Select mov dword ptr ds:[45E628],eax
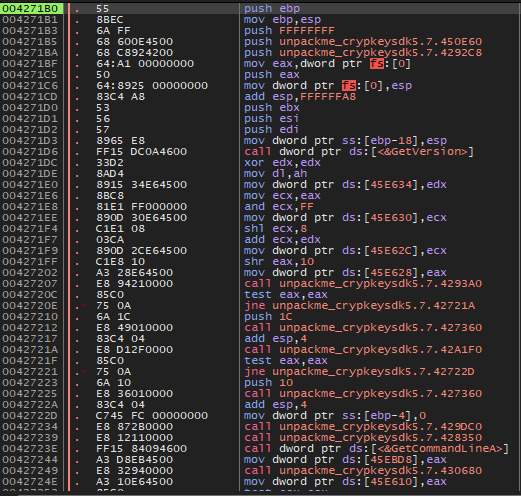The height and width of the screenshot is (496, 521). pyautogui.click(x=345, y=272)
